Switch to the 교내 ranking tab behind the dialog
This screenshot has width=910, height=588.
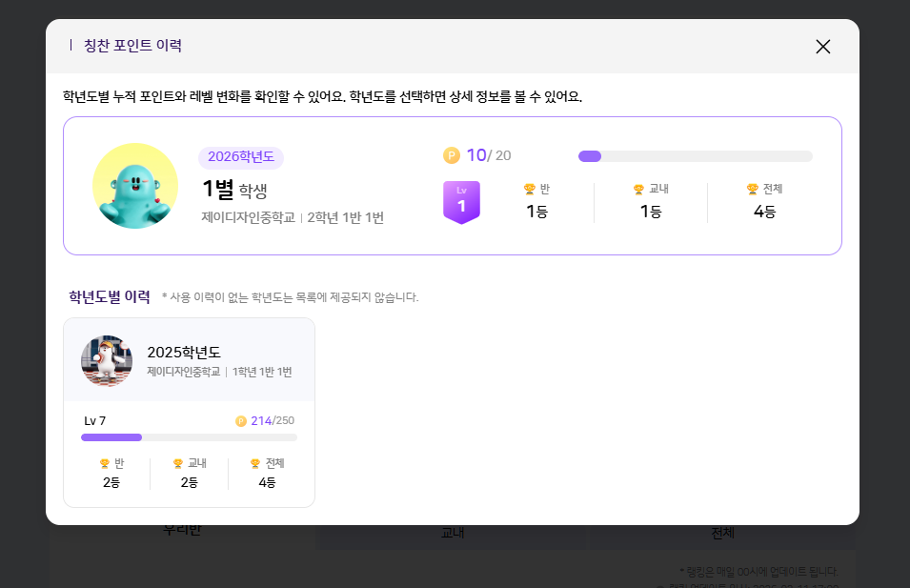[x=452, y=534]
